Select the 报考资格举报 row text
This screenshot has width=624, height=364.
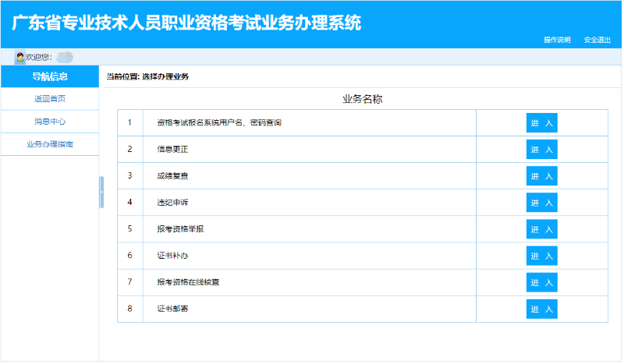[181, 229]
